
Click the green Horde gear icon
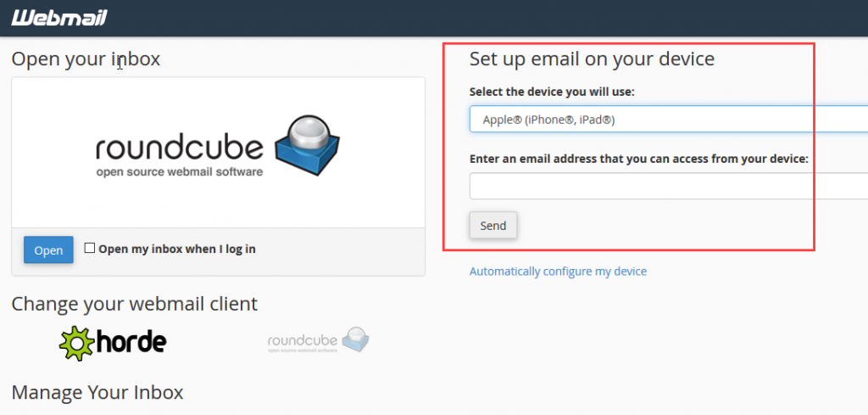click(x=75, y=342)
